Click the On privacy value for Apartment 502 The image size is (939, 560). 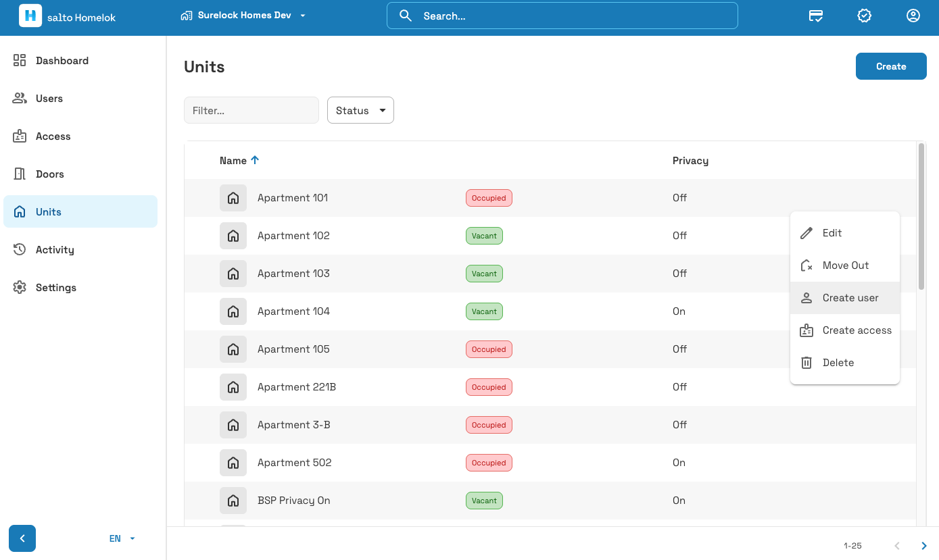click(679, 463)
